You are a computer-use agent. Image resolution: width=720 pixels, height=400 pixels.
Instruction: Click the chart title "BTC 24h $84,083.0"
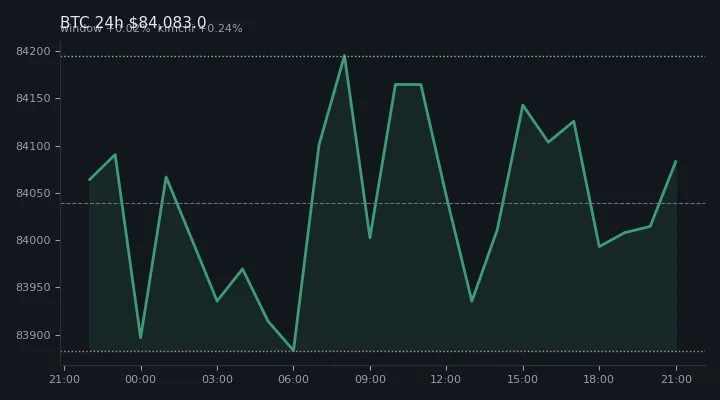coord(133,22)
